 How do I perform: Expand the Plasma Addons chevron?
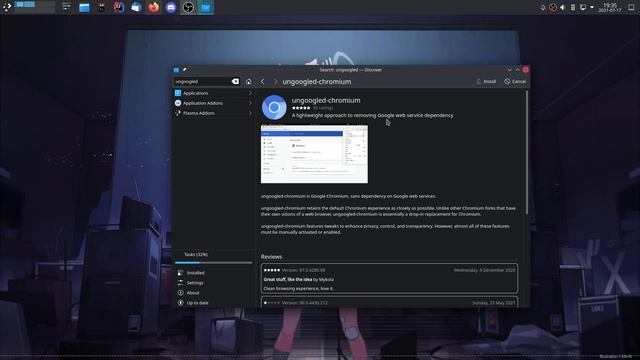click(x=250, y=113)
